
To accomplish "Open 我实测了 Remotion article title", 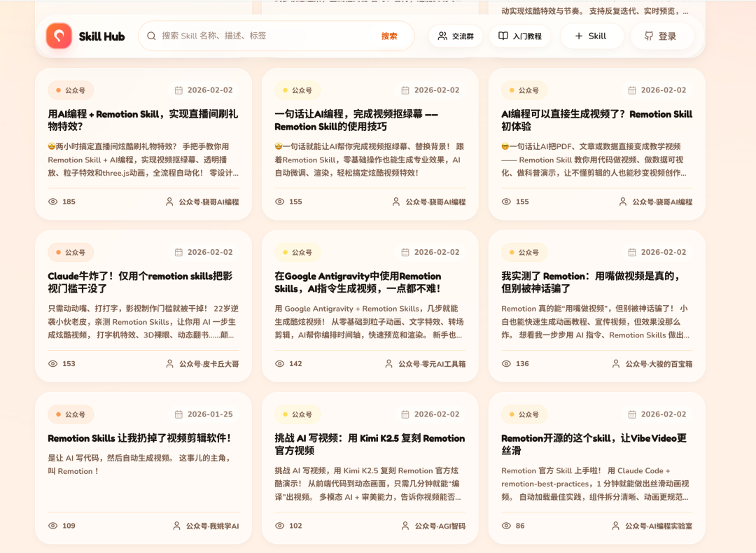I will point(591,282).
